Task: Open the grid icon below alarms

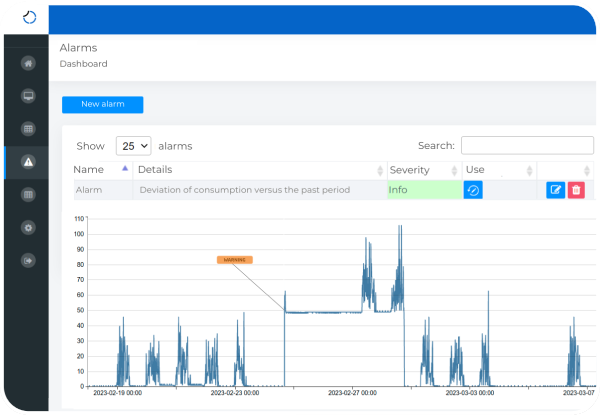Action: [x=28, y=195]
